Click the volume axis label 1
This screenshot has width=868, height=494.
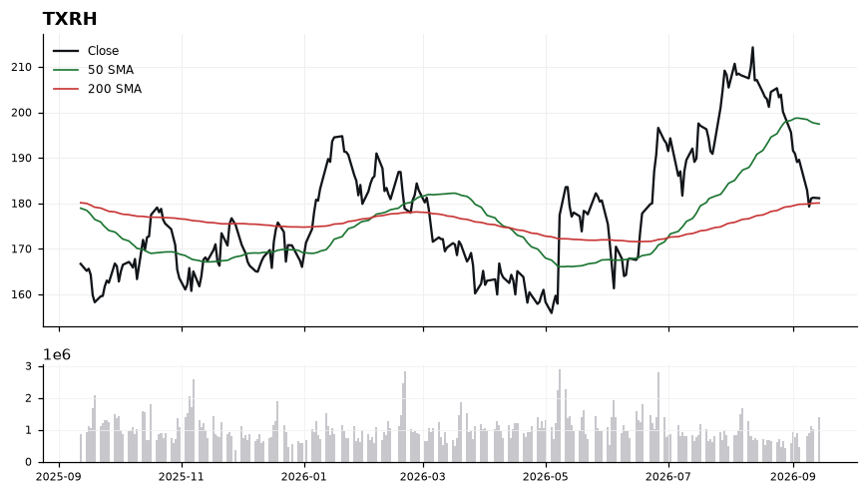pyautogui.click(x=29, y=430)
